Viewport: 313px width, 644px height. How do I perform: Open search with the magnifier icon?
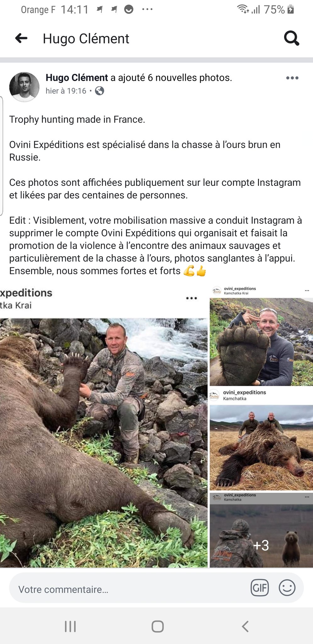(x=292, y=38)
